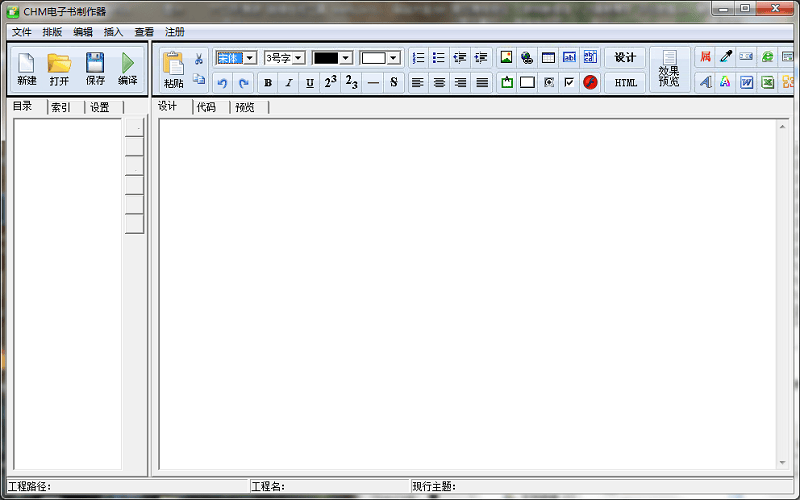This screenshot has width=800, height=500.
Task: Click the undo arrow icon
Action: pos(222,83)
